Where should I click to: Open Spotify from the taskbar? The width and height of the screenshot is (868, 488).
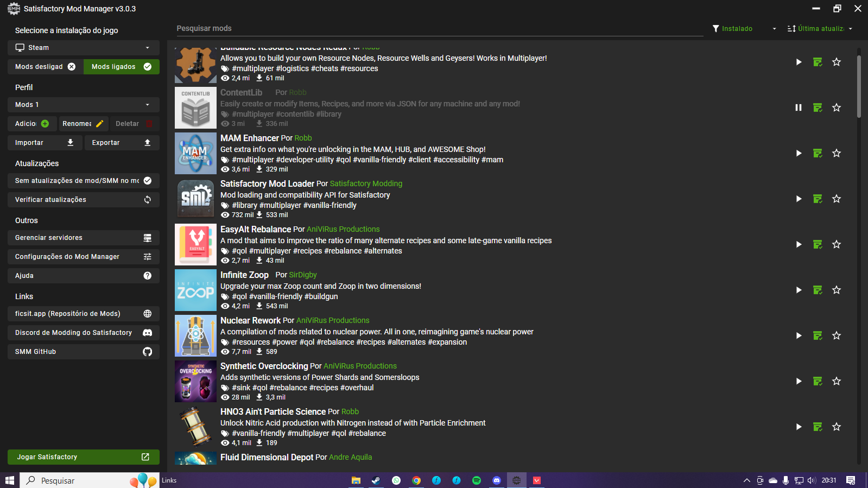coord(477,480)
